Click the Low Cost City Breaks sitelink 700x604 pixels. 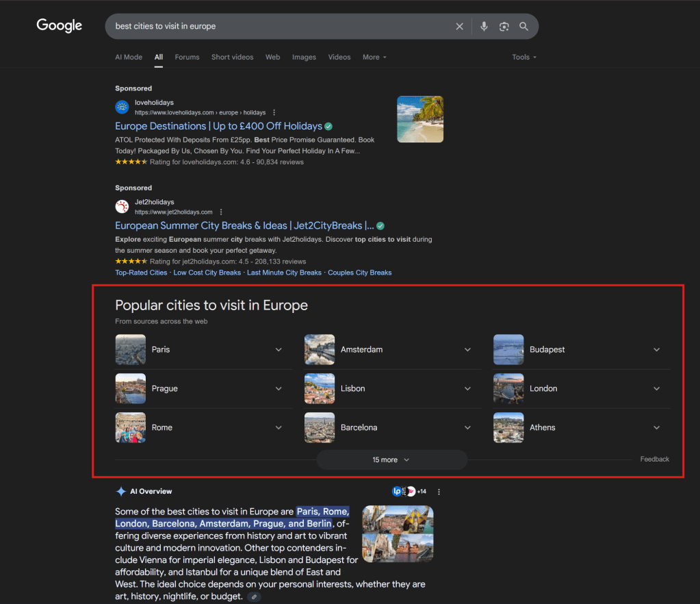(207, 273)
